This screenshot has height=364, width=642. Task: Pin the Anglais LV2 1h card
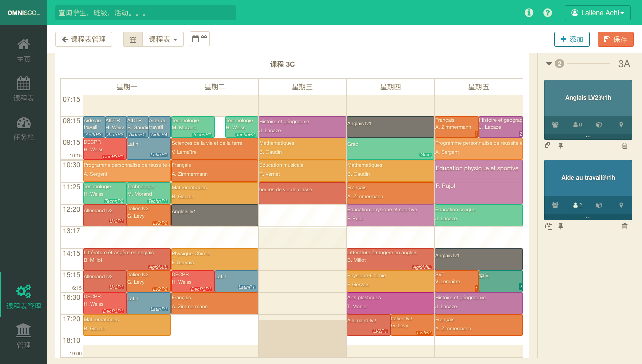tap(561, 146)
